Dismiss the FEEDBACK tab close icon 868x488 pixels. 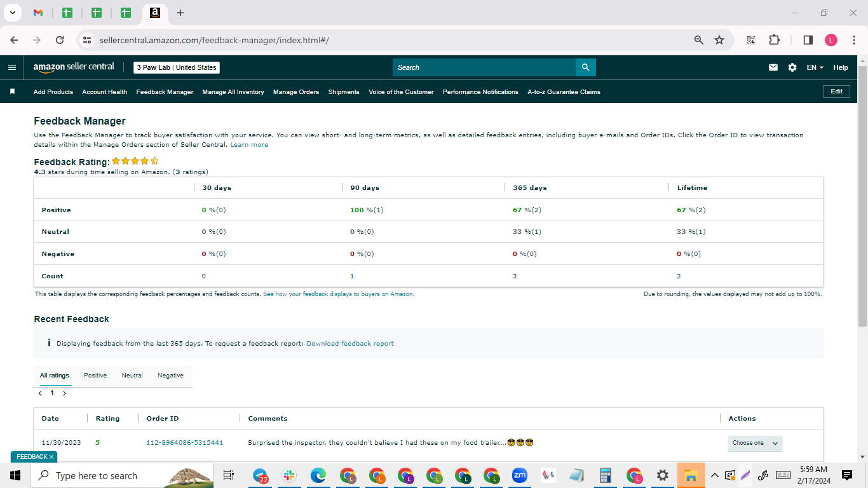(x=51, y=457)
